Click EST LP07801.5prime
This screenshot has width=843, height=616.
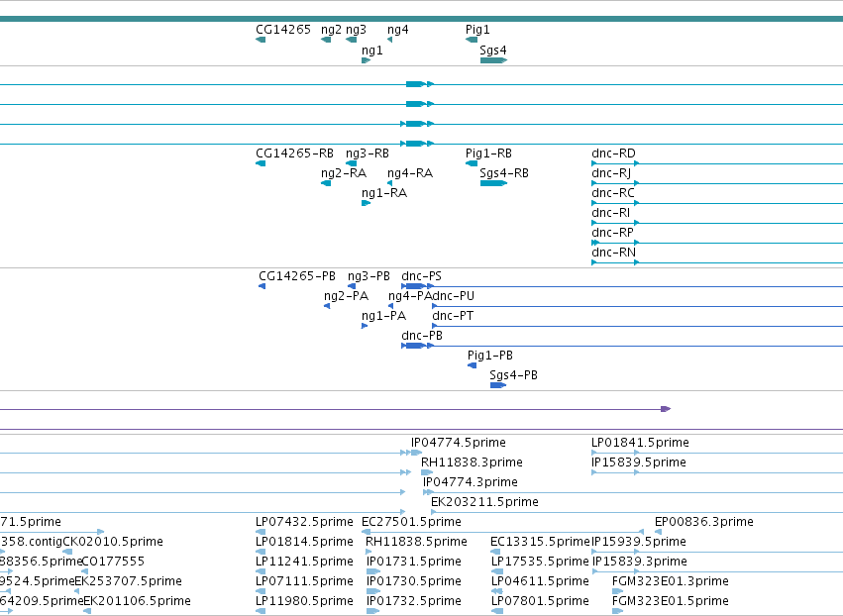(x=540, y=601)
